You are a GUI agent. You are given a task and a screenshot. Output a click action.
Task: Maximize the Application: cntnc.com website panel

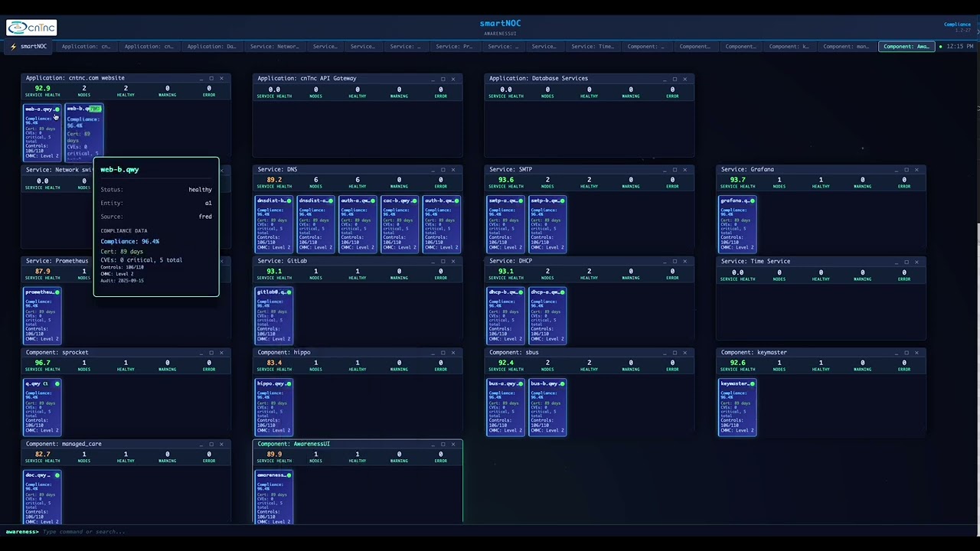pyautogui.click(x=211, y=78)
